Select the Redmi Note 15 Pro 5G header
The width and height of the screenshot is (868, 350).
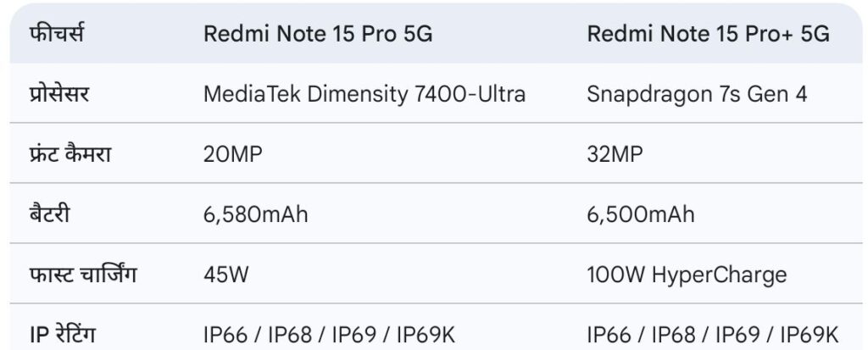click(x=318, y=34)
